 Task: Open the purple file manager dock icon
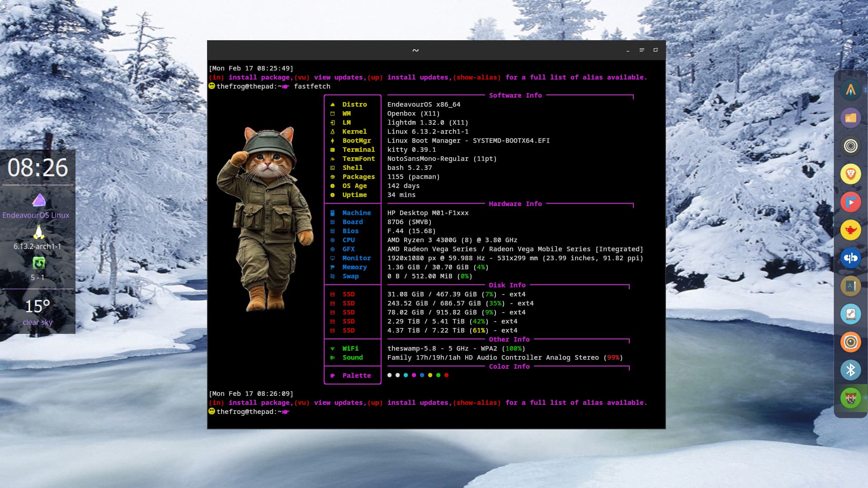pos(850,118)
